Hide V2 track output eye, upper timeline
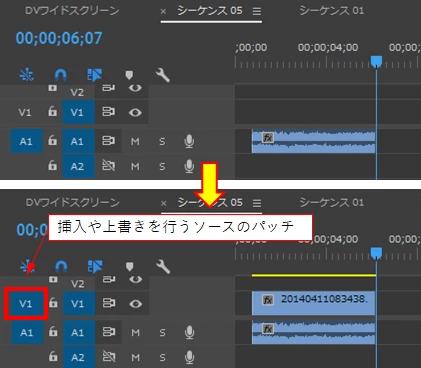 tap(135, 88)
